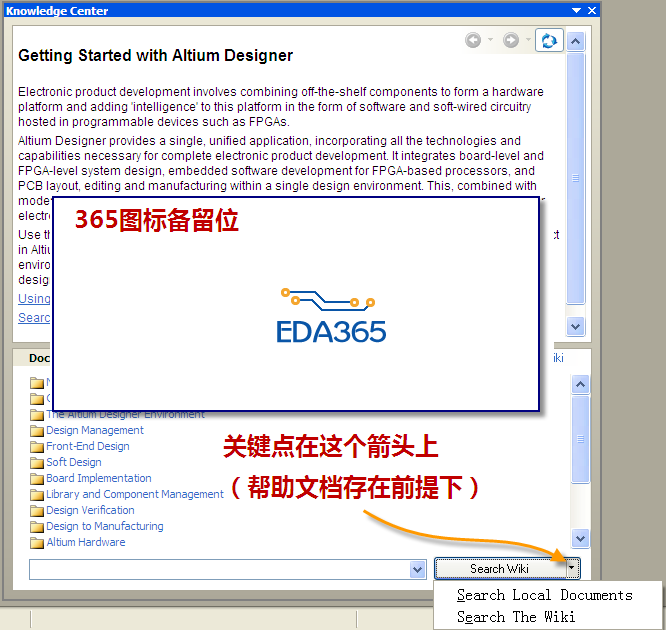Click the Front-End Design folder icon

tap(37, 447)
